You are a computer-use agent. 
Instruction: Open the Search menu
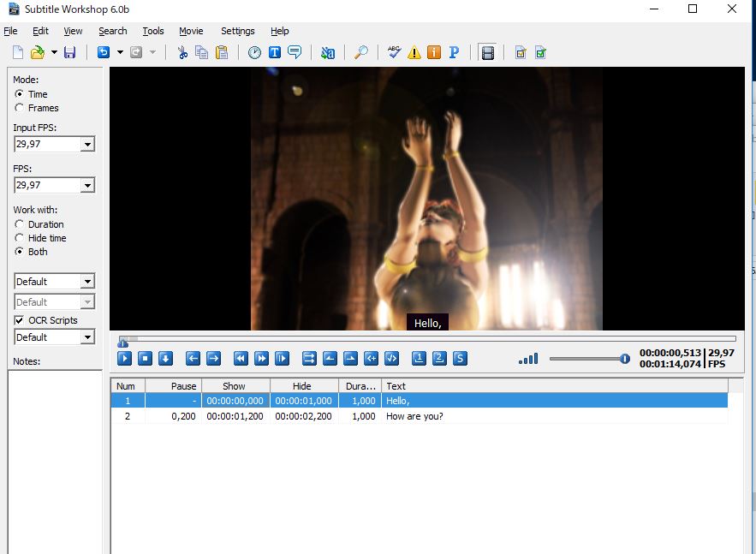113,31
